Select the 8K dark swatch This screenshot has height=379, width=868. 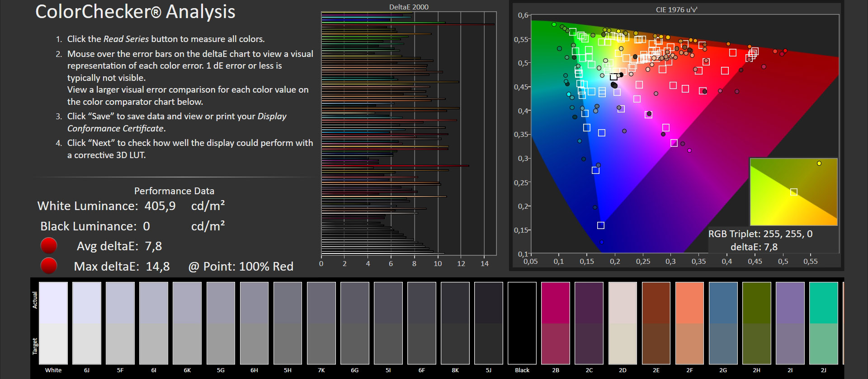click(455, 323)
